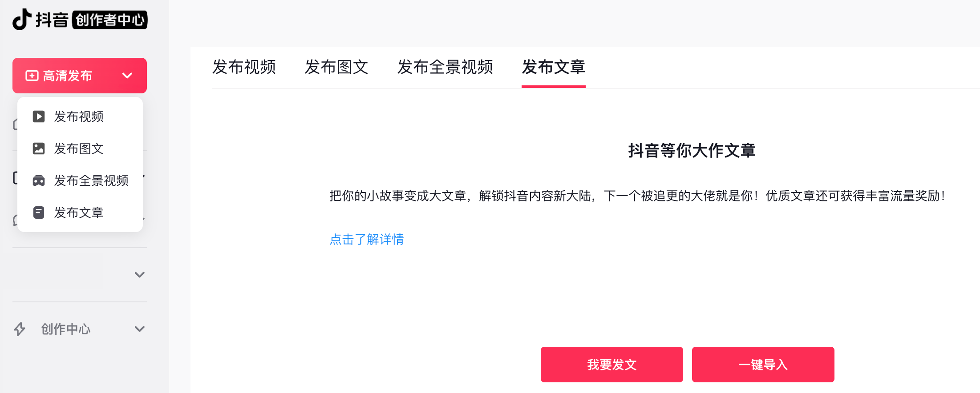Screen dimensions: 980x393
Task: Expand the unlabeled sidebar section chevron
Action: pyautogui.click(x=139, y=275)
